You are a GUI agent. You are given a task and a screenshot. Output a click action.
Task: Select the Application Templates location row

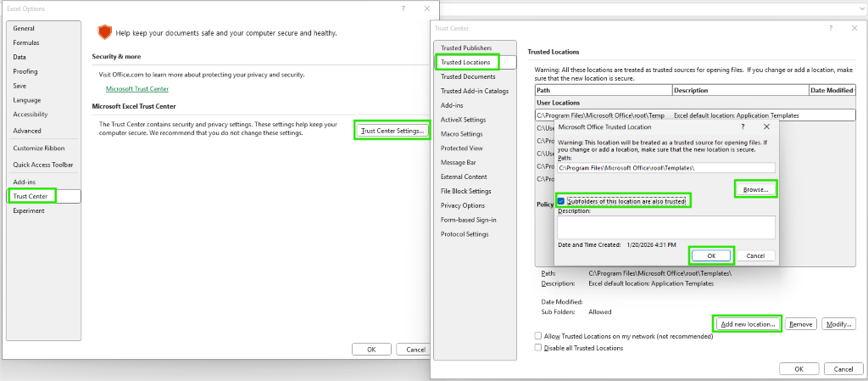[695, 115]
